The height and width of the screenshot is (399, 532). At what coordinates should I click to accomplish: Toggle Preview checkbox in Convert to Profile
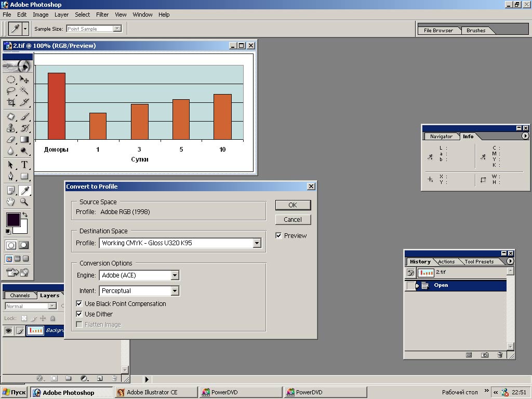[x=278, y=235]
